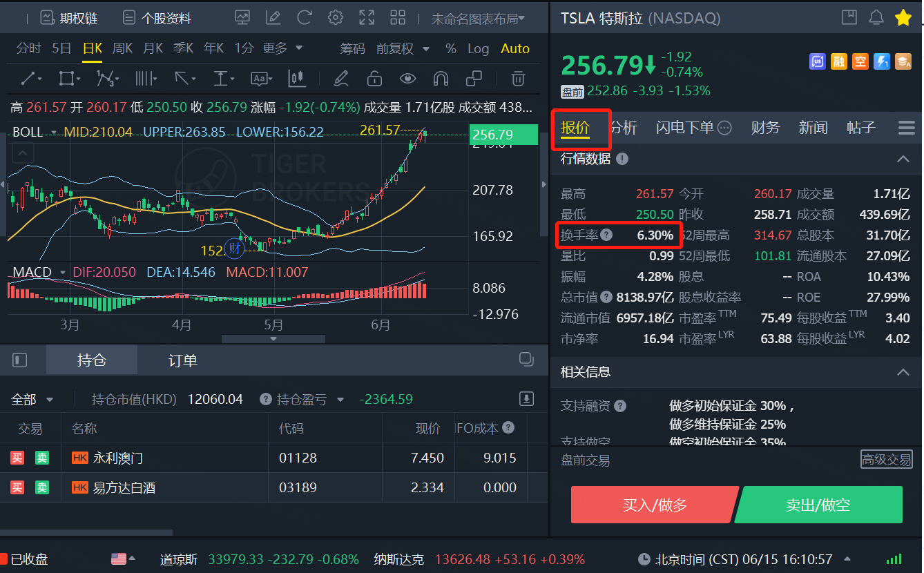Image resolution: width=924 pixels, height=573 pixels.
Task: Click the duplicate drawings icon
Action: (x=474, y=79)
